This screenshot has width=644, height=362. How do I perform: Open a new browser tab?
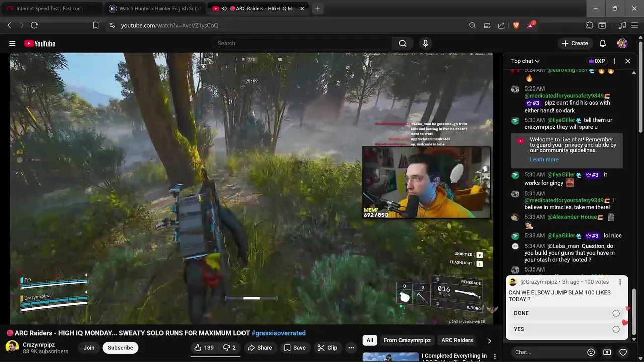coord(317,9)
